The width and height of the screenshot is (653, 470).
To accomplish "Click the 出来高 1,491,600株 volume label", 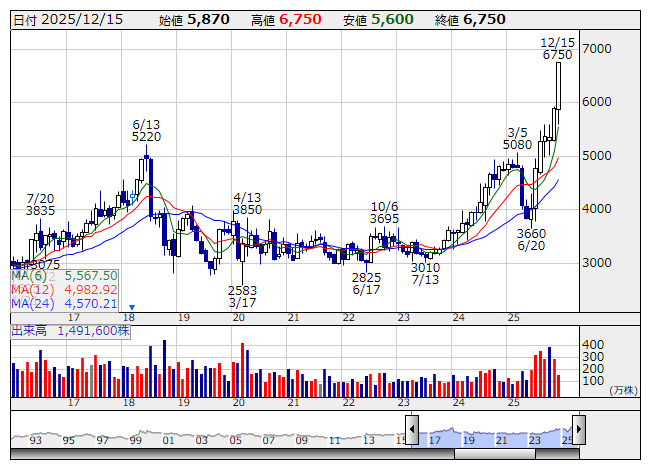I will (x=70, y=331).
